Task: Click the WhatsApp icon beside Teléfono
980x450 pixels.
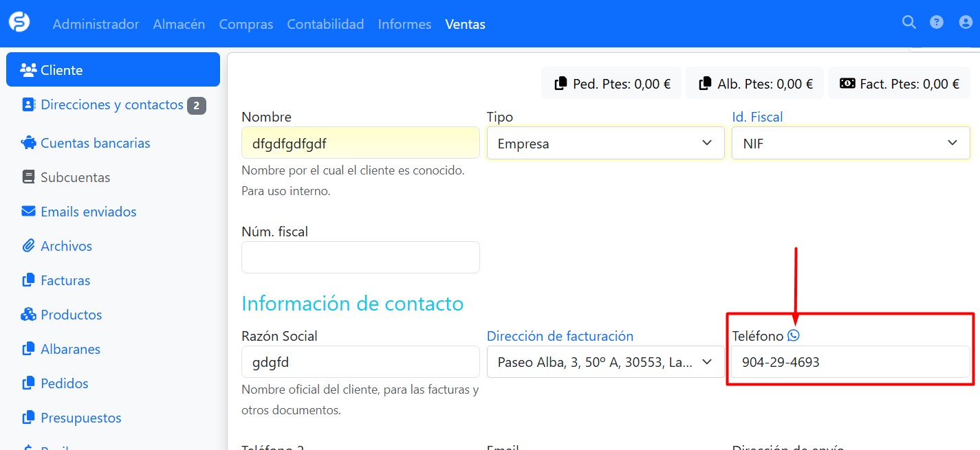Action: [794, 335]
